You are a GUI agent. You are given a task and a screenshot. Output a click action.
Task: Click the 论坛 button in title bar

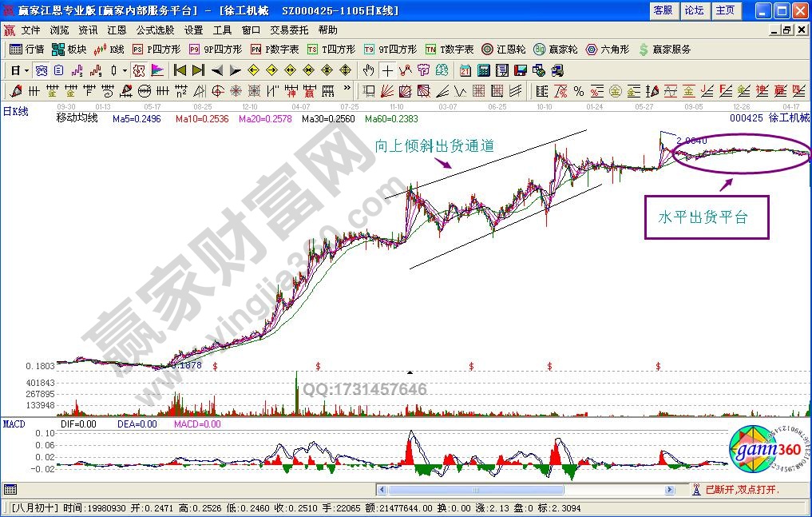tap(694, 10)
